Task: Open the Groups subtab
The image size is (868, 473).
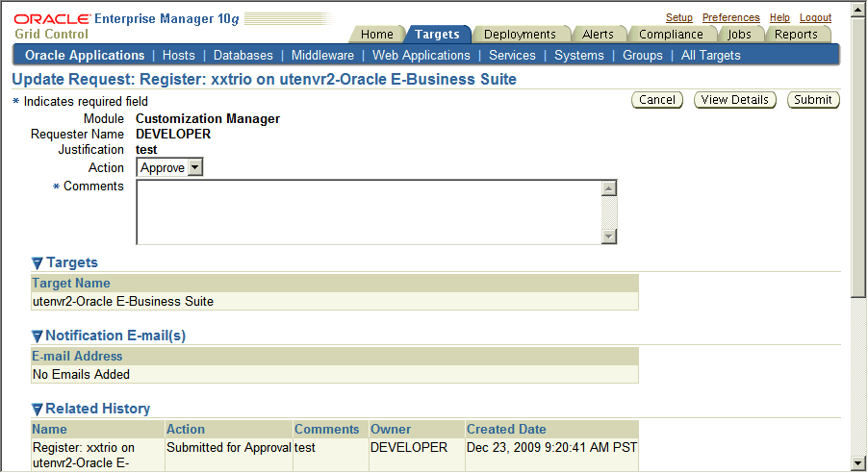Action: (x=643, y=56)
